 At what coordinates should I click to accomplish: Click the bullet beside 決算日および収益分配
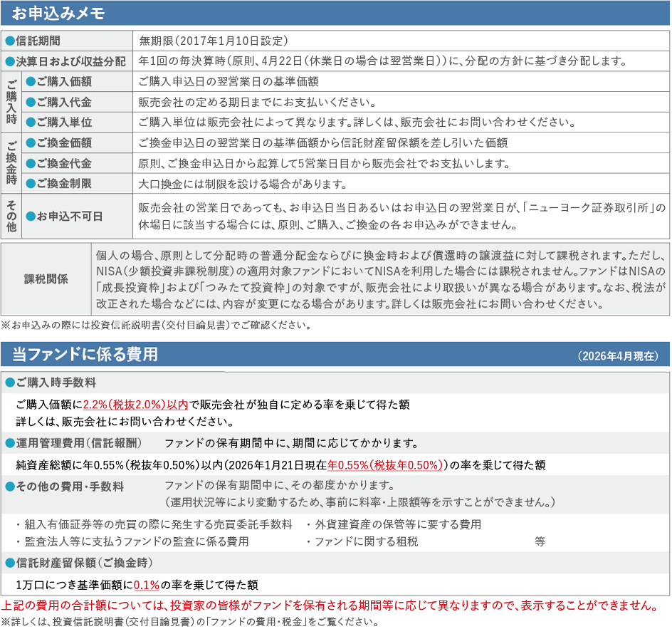(x=10, y=61)
